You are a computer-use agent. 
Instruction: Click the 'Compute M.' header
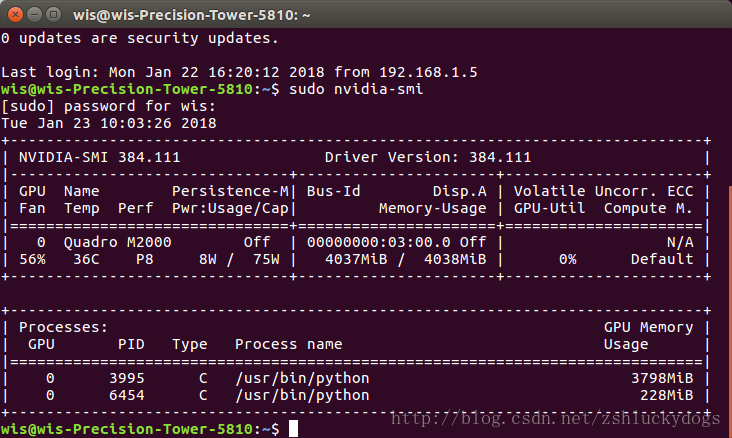[648, 208]
